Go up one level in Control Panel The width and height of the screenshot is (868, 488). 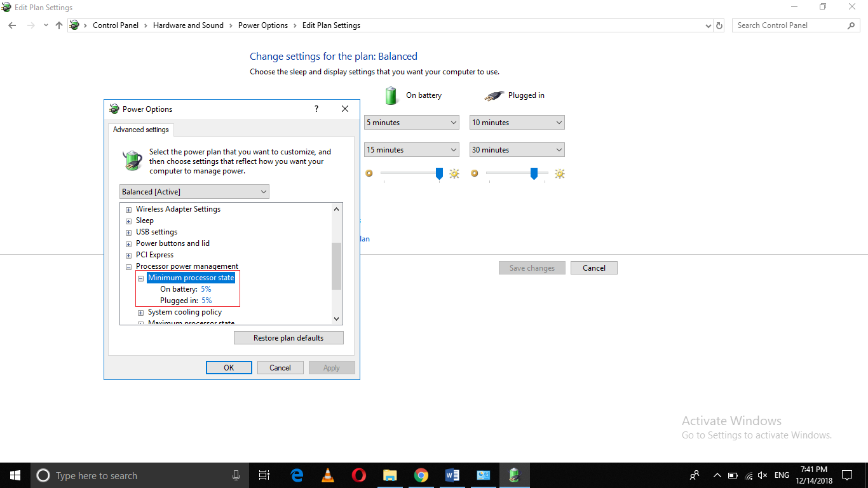58,25
